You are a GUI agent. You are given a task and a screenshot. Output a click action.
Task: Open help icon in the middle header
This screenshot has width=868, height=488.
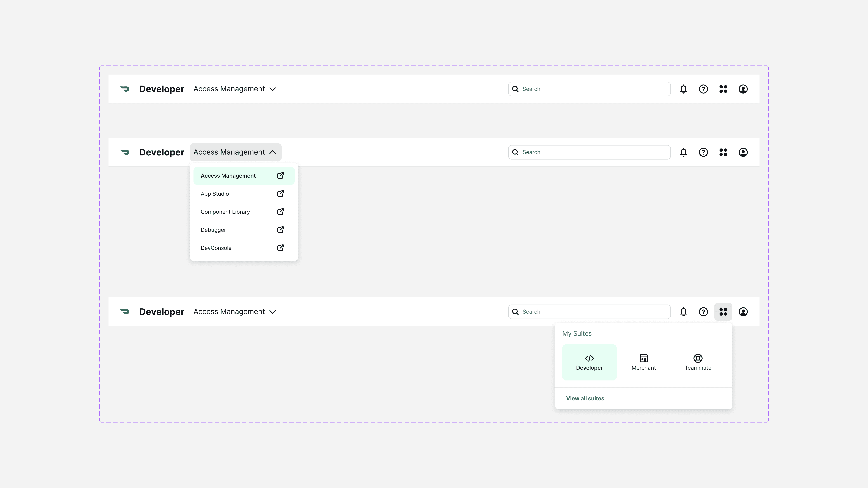pyautogui.click(x=703, y=152)
